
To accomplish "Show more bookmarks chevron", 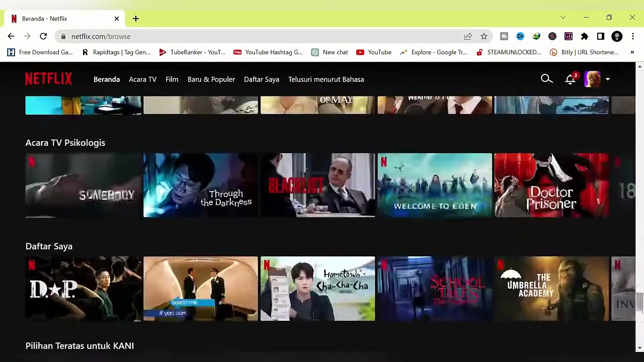I will [632, 52].
